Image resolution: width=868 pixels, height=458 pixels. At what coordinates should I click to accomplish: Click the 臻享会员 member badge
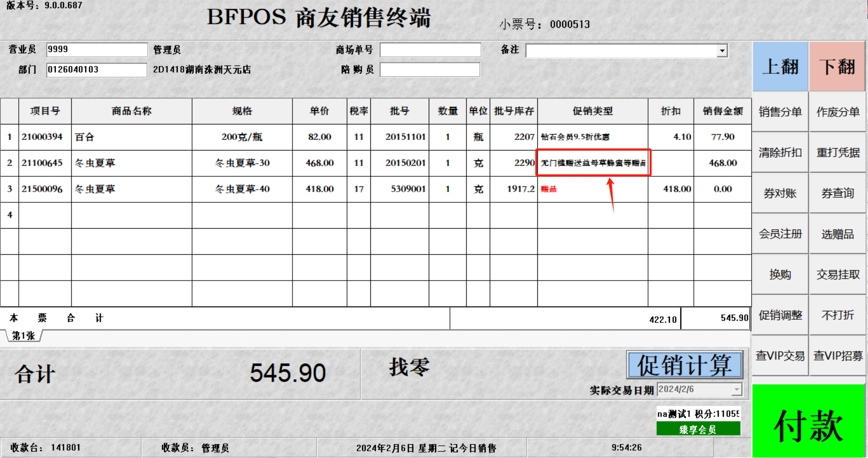pyautogui.click(x=698, y=430)
